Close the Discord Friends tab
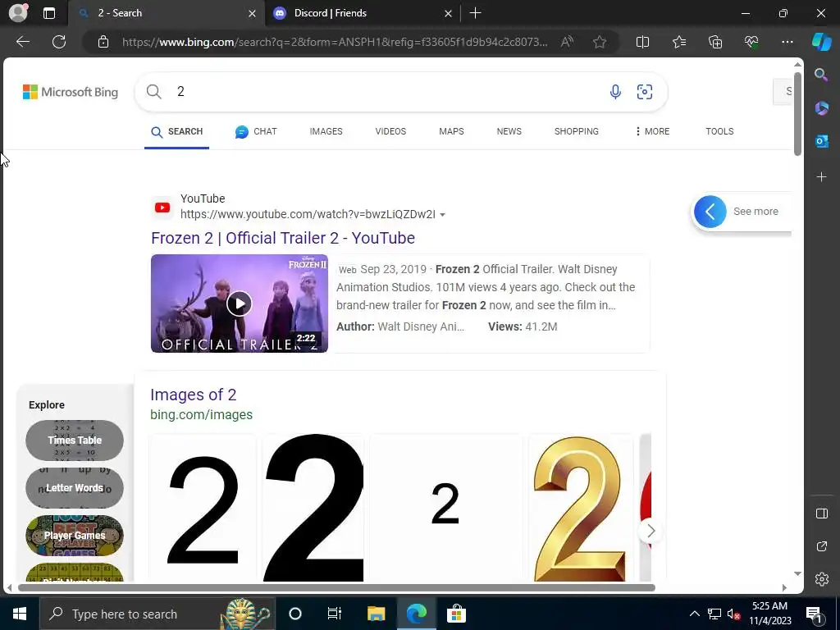The height and width of the screenshot is (630, 840). click(x=449, y=13)
